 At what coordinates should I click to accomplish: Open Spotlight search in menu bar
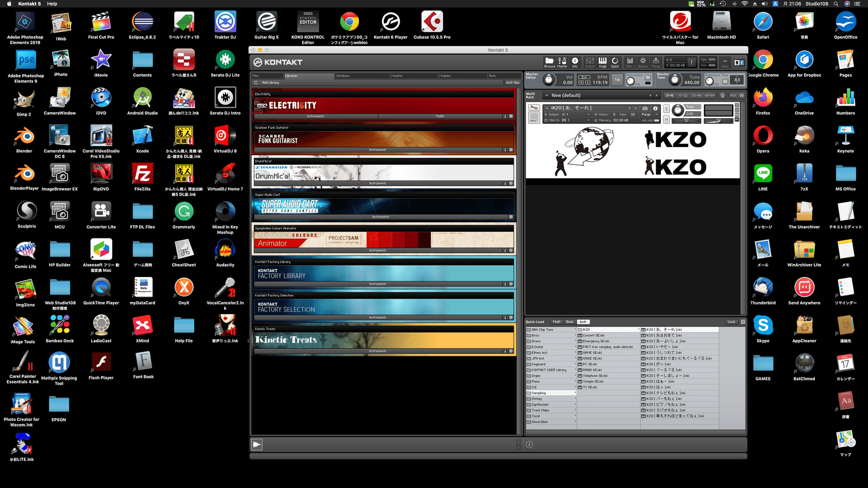836,4
